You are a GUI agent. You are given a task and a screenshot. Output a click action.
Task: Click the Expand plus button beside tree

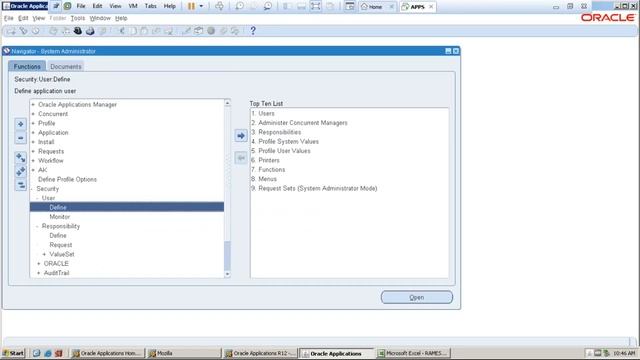tap(20, 124)
